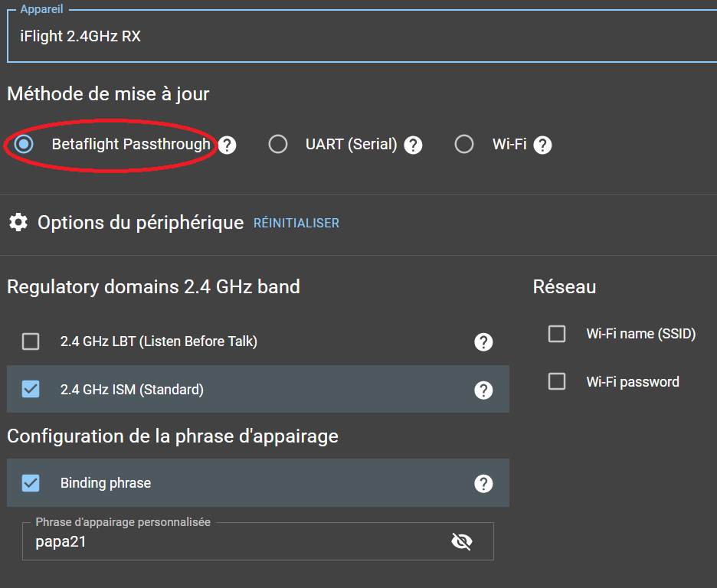This screenshot has width=717, height=588.
Task: Click the gear icon beside Options du périphérique
Action: 18,223
